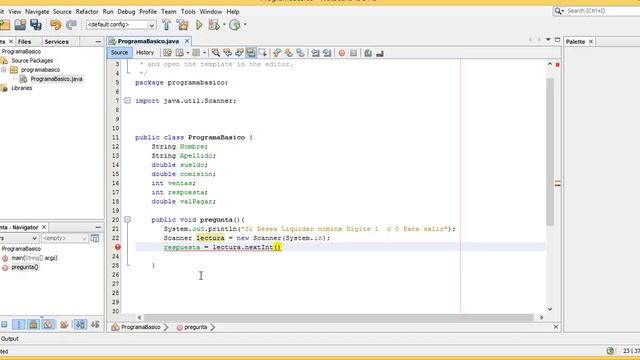This screenshot has height=360, width=640.
Task: Collapse the pregunta method fold on line 20
Action: click(x=127, y=220)
